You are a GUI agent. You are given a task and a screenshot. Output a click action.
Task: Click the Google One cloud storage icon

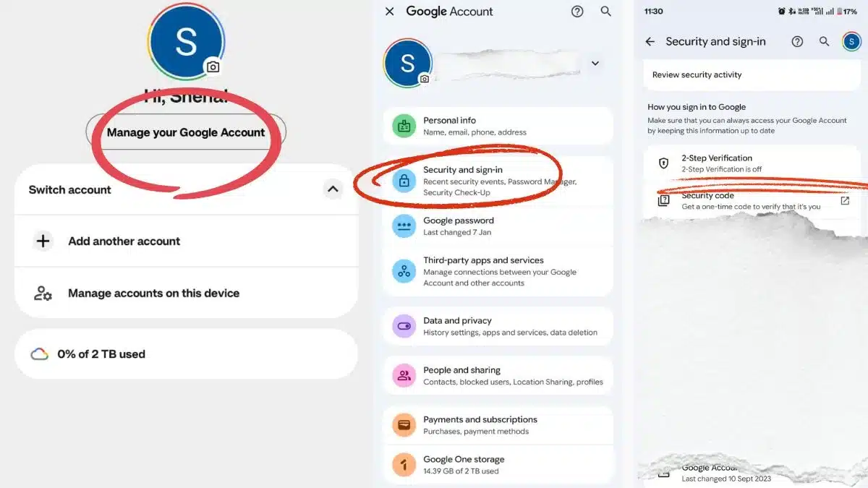[x=39, y=354]
